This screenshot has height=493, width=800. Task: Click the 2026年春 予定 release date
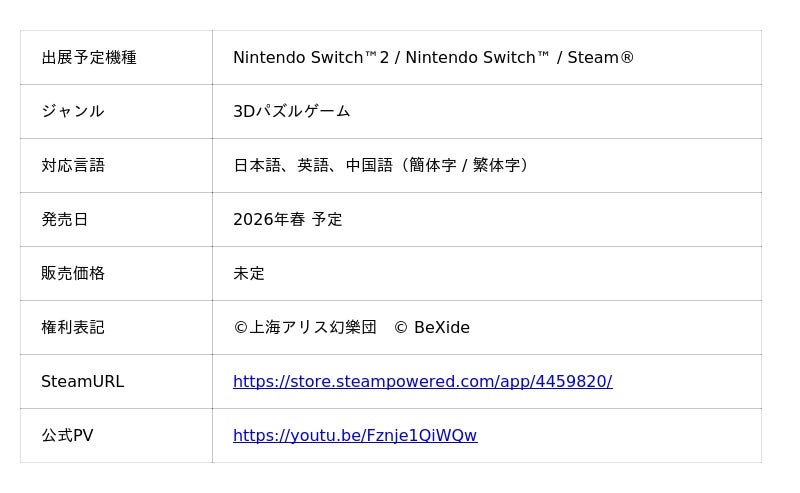click(288, 220)
